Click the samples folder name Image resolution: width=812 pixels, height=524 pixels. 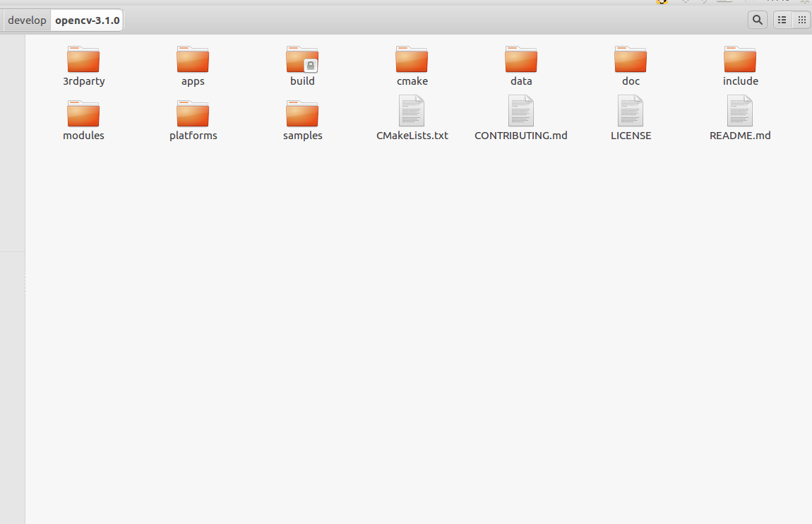(x=302, y=136)
